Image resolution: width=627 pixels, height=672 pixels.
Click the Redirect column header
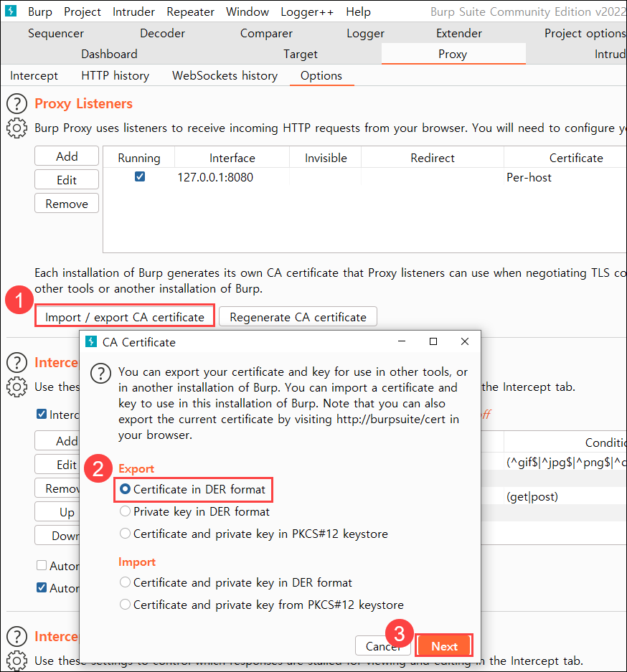tap(433, 157)
